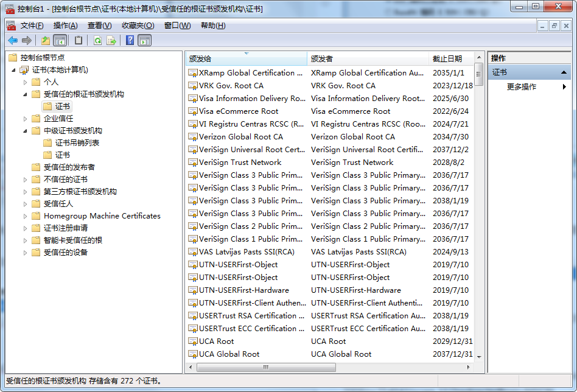This screenshot has height=392, width=577.
Task: Toggle the show/hide console tree icon
Action: pyautogui.click(x=60, y=41)
